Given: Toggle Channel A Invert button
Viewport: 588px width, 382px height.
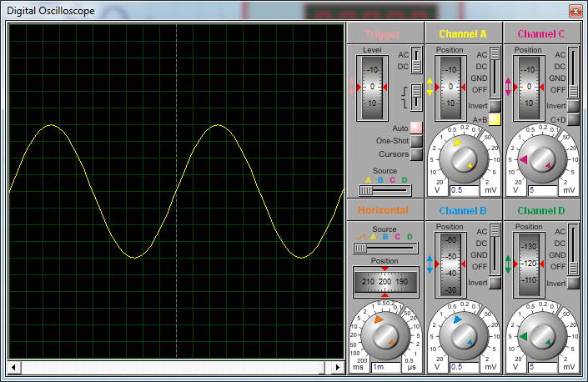Looking at the screenshot, I should coord(495,106).
